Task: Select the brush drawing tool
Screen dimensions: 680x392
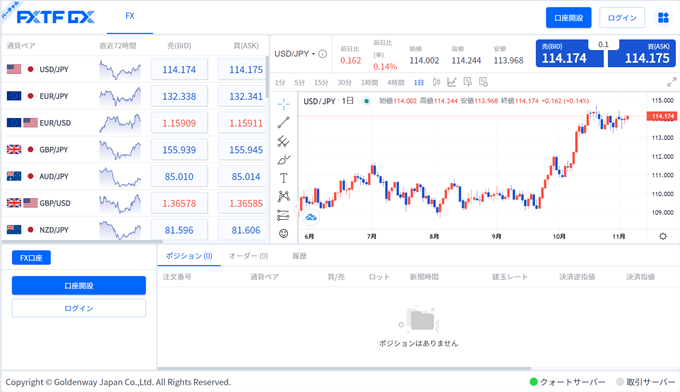Action: click(x=284, y=160)
